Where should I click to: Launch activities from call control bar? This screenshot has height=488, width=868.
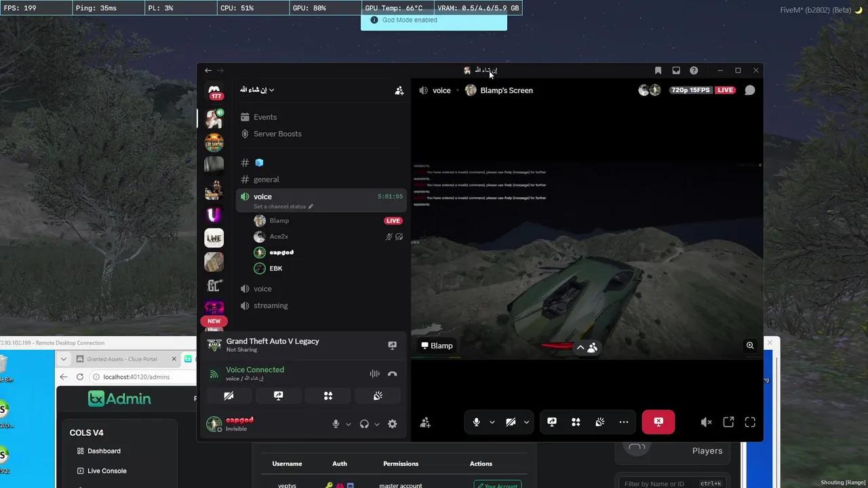coord(576,422)
